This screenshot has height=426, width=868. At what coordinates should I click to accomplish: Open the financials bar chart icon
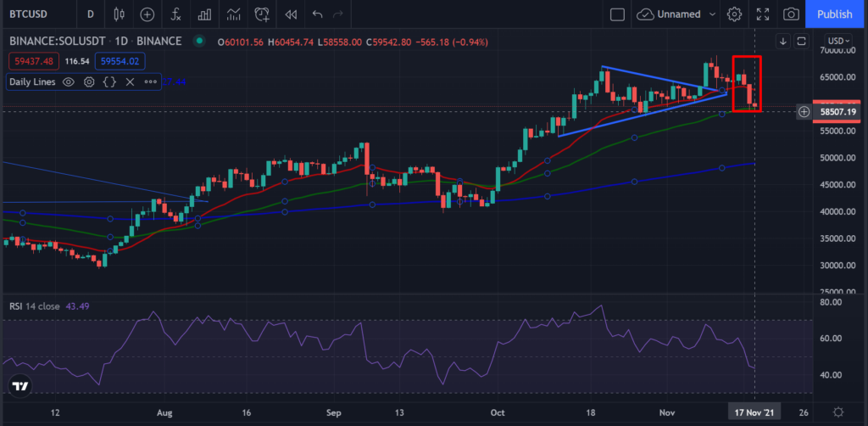(205, 14)
